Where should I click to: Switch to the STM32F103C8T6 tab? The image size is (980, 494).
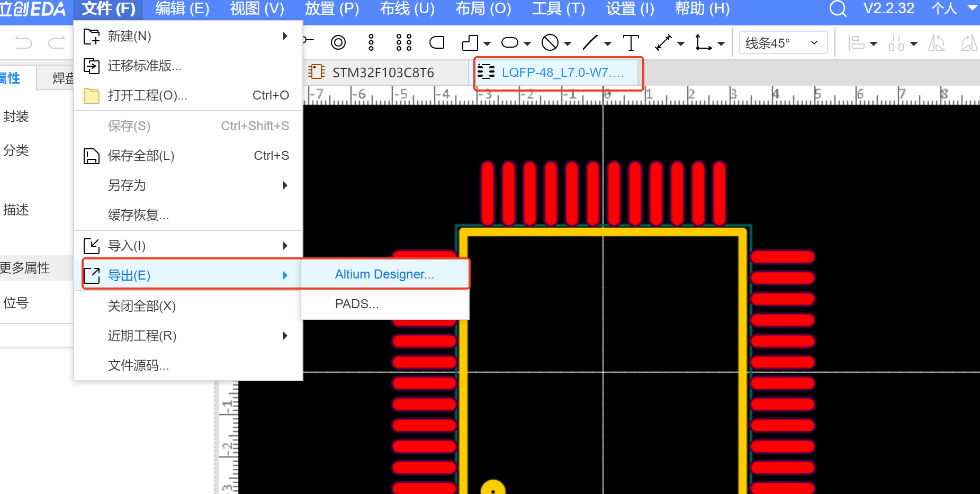384,72
